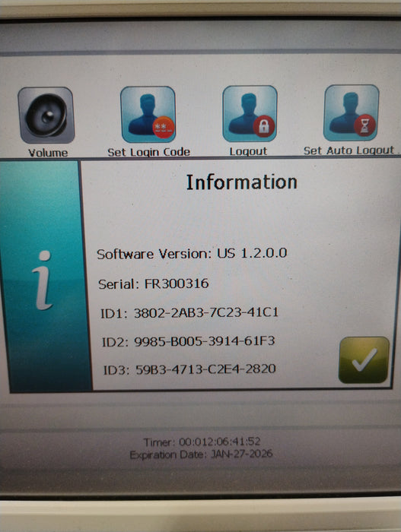
Task: Select ID3: 59B3-4713-C2E4-2820 line
Action: [x=189, y=369]
